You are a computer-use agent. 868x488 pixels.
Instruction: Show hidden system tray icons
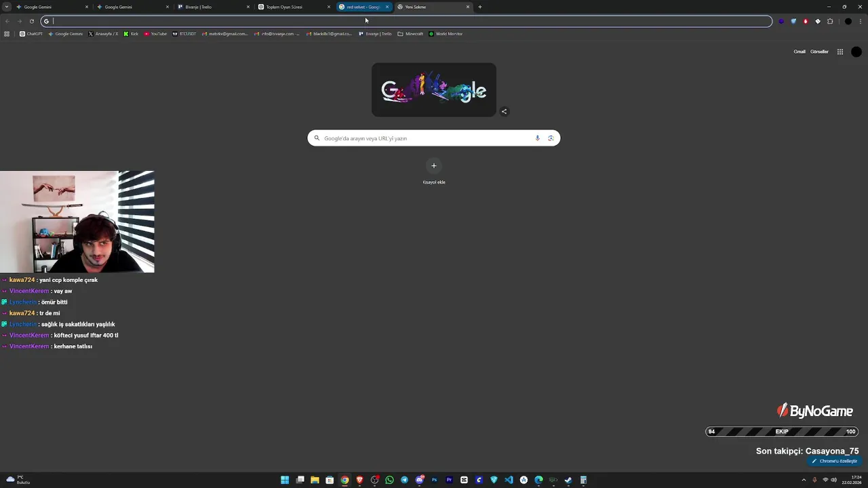805,480
